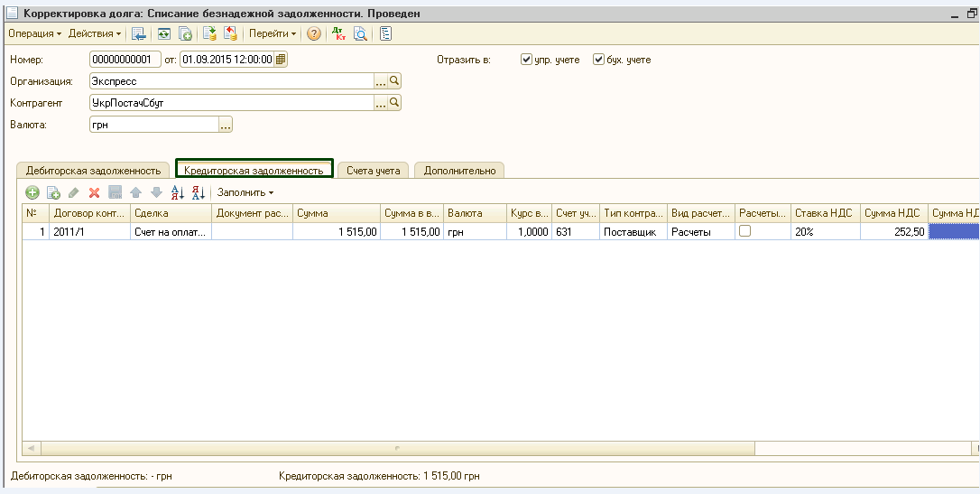
Task: Click the Валюта field showing грн
Action: 154,125
